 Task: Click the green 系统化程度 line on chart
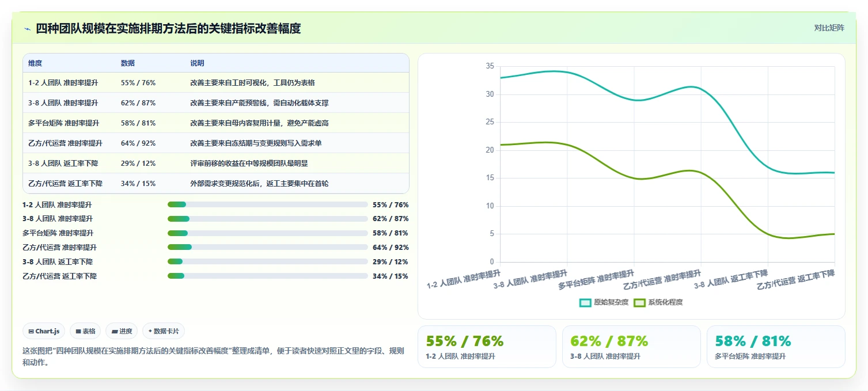coord(634,179)
